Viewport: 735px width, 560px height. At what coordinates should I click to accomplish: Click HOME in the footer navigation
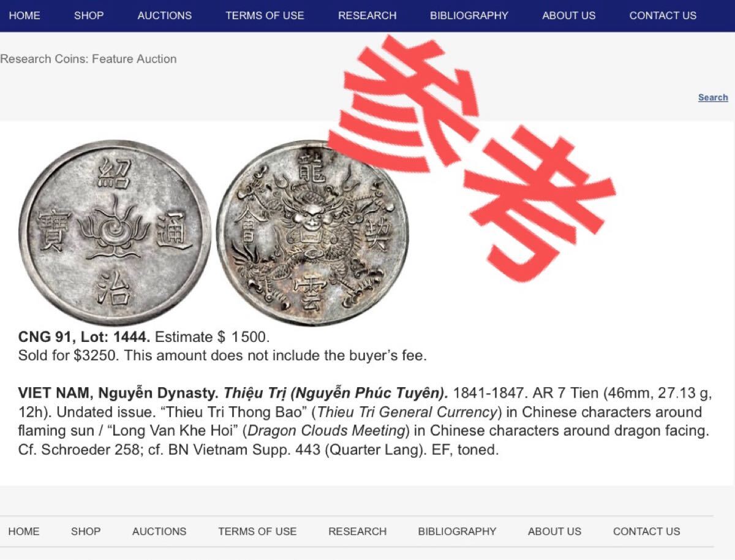pyautogui.click(x=24, y=532)
